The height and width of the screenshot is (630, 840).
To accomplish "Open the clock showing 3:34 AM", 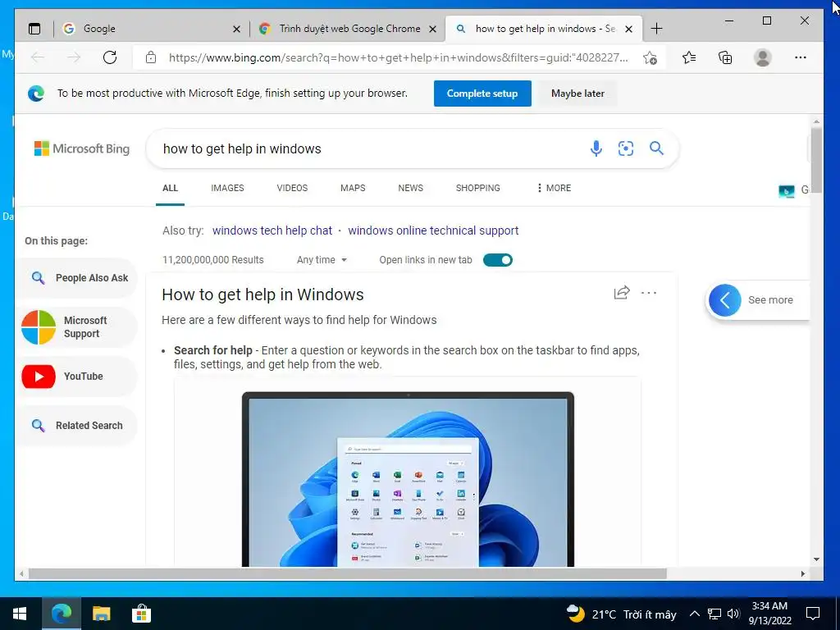I will pyautogui.click(x=769, y=614).
